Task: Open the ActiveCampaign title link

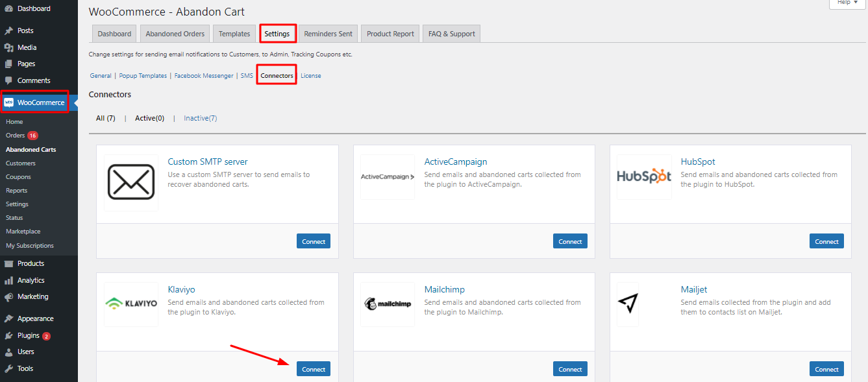Action: [x=456, y=161]
